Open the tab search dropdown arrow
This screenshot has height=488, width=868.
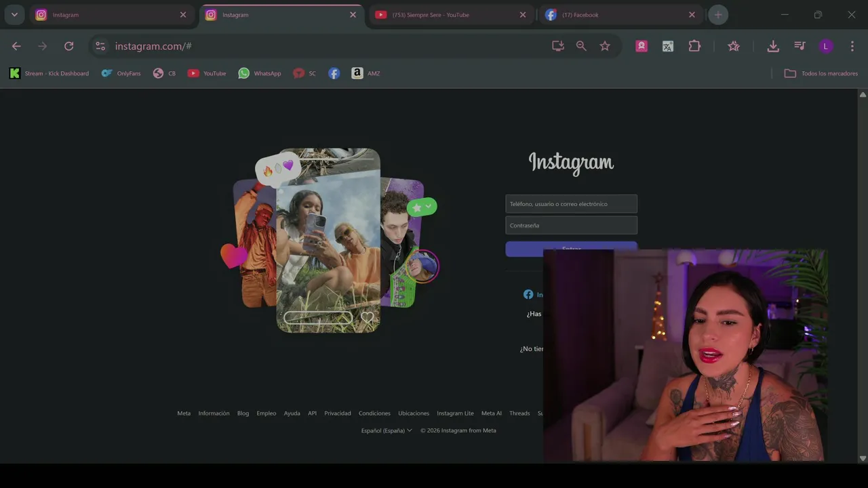tap(14, 14)
